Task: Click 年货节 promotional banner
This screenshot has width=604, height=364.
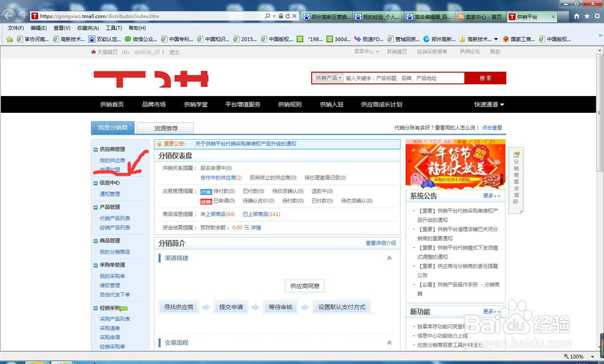Action: click(455, 164)
